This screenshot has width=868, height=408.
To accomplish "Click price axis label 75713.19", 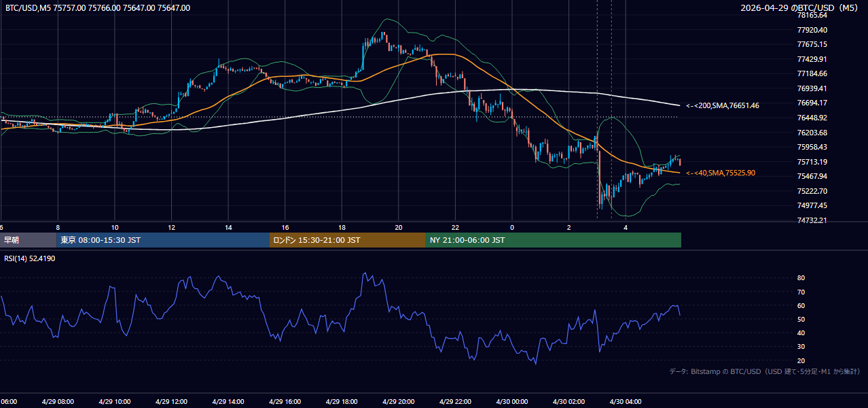I will point(812,162).
